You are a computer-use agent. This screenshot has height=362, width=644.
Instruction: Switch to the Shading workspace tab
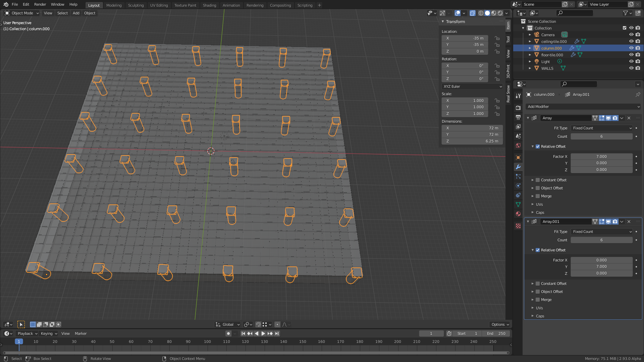210,5
